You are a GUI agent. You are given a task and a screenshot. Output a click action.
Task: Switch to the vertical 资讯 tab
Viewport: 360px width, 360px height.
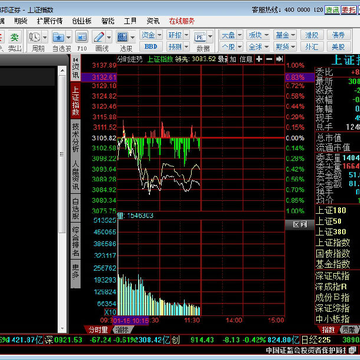click(76, 71)
